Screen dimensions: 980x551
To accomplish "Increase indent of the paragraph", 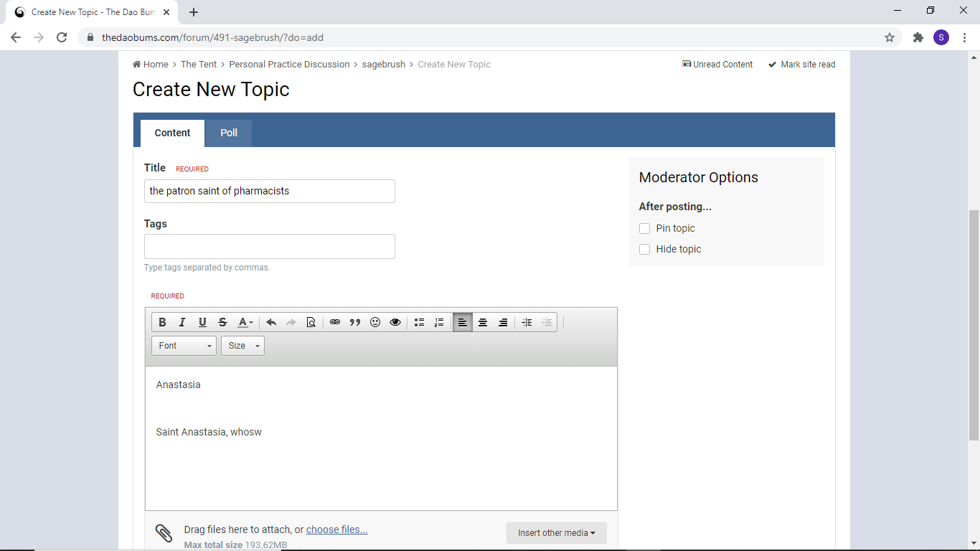I will tap(527, 322).
